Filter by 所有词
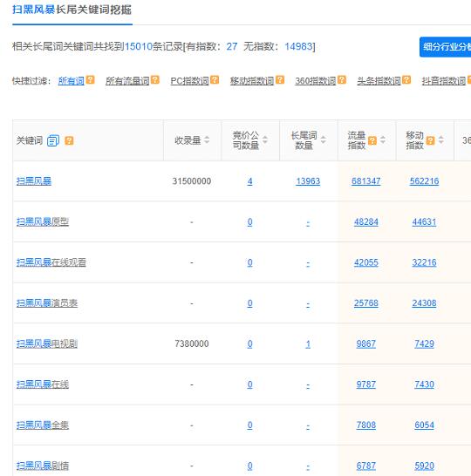The width and height of the screenshot is (471, 476). click(71, 81)
